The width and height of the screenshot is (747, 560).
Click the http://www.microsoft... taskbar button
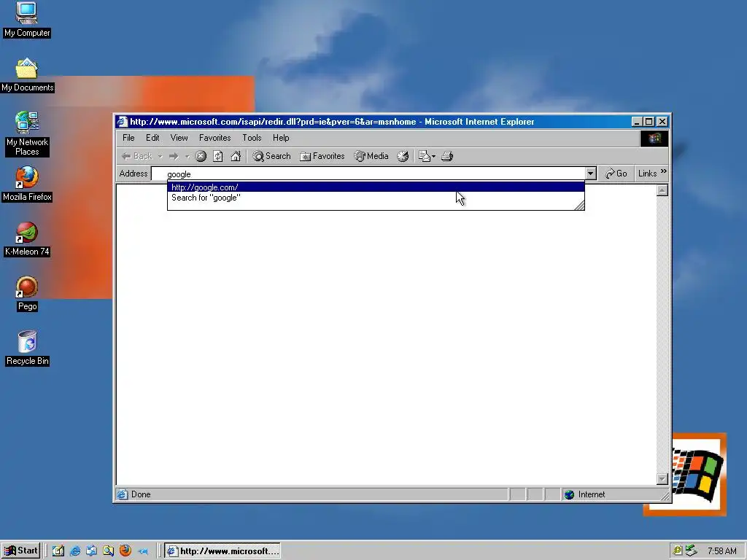point(222,551)
